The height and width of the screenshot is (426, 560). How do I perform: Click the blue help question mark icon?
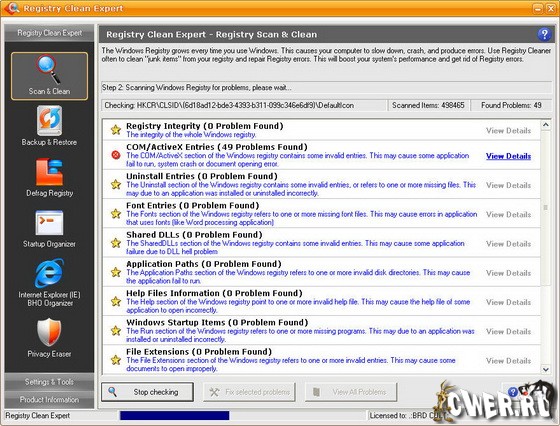click(x=544, y=35)
